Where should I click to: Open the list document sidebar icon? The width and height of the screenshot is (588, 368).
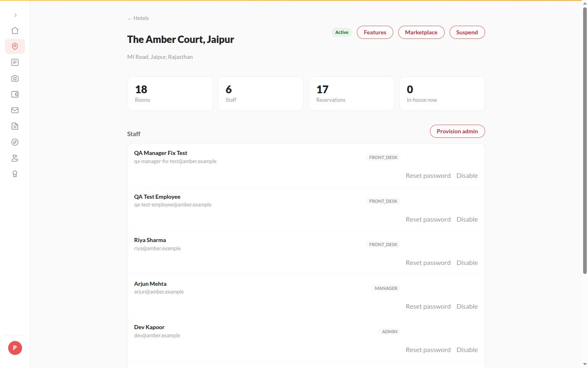coord(15,63)
